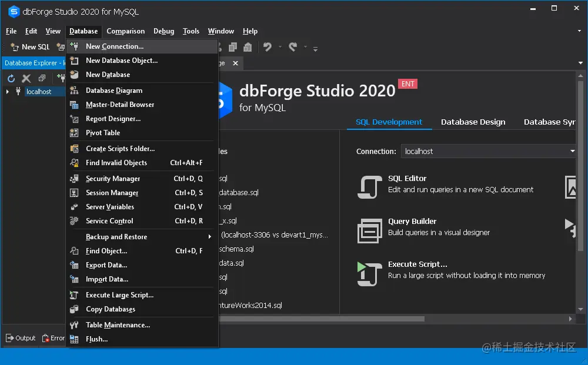Click the Server Variables icon
This screenshot has width=588, height=365.
(x=74, y=207)
